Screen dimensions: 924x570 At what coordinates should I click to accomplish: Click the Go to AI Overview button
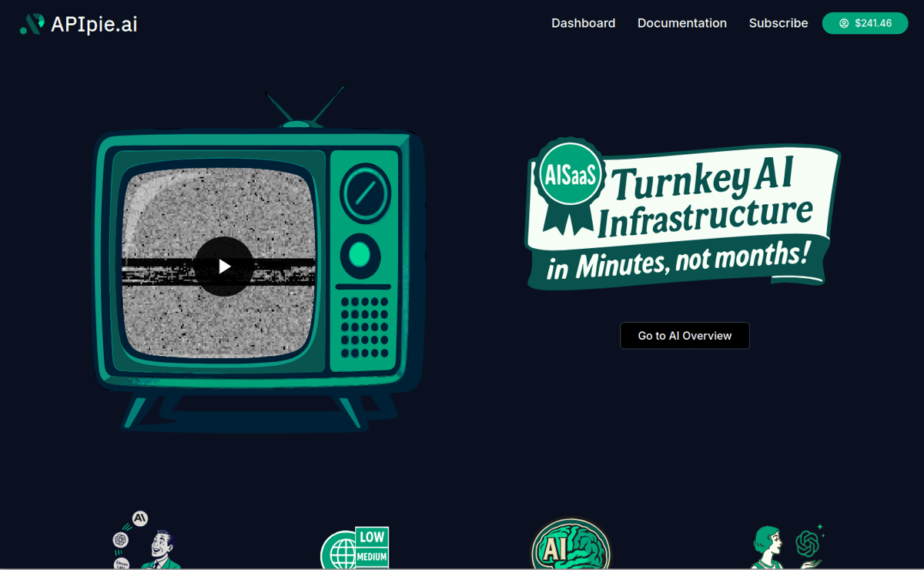685,335
